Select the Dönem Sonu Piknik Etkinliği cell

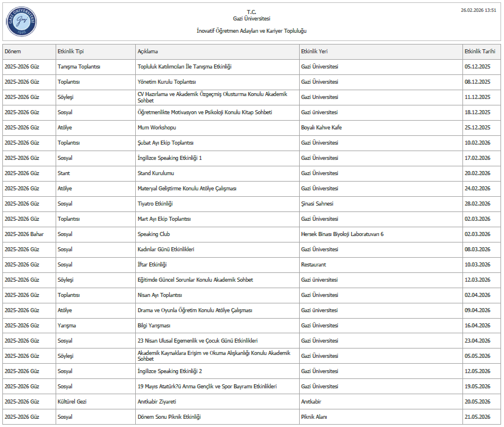click(x=169, y=417)
